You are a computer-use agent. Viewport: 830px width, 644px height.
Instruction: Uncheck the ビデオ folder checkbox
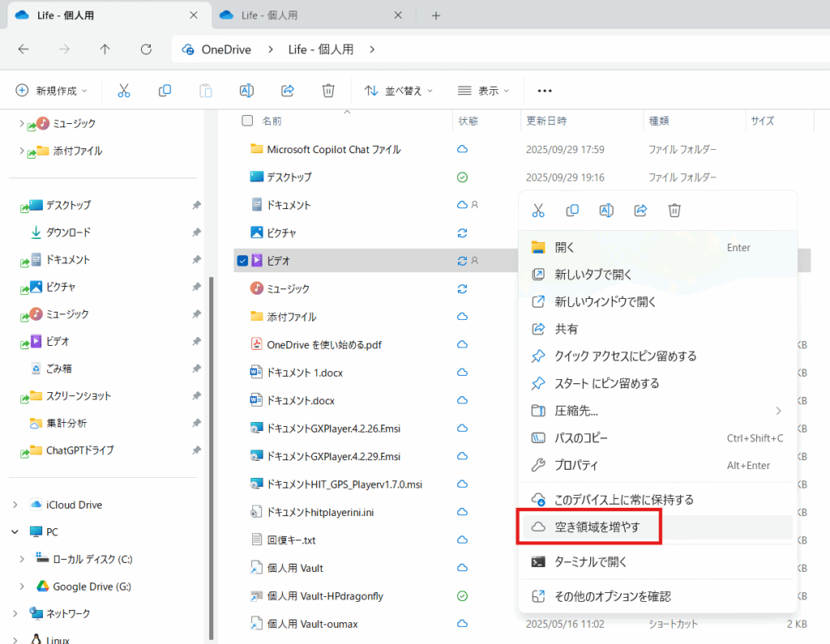tap(242, 261)
